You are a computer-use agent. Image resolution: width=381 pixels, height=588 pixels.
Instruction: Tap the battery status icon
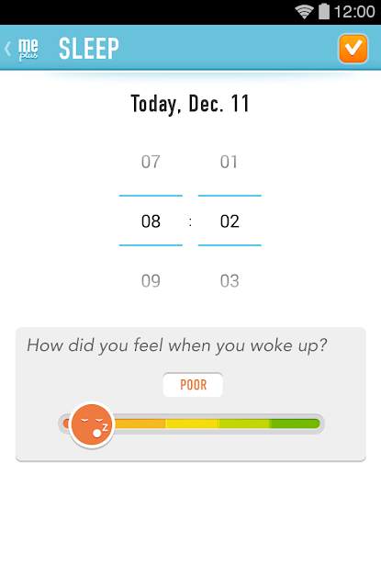tap(324, 11)
